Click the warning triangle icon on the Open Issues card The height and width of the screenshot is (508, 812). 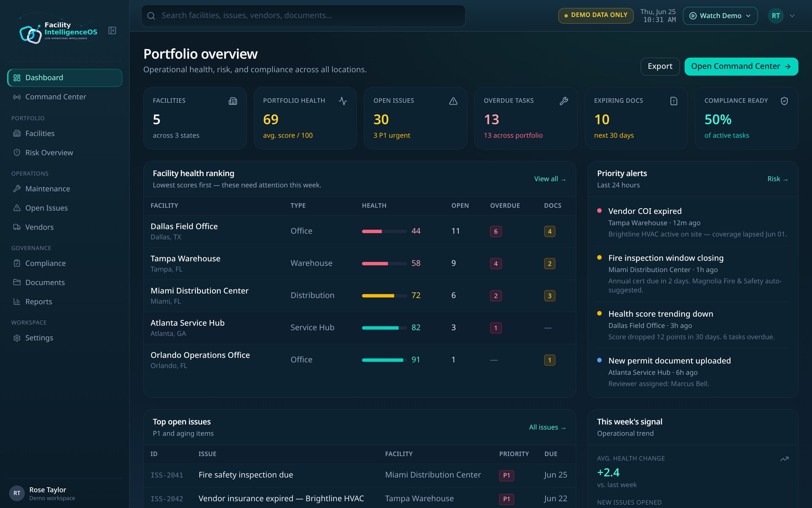(x=453, y=101)
